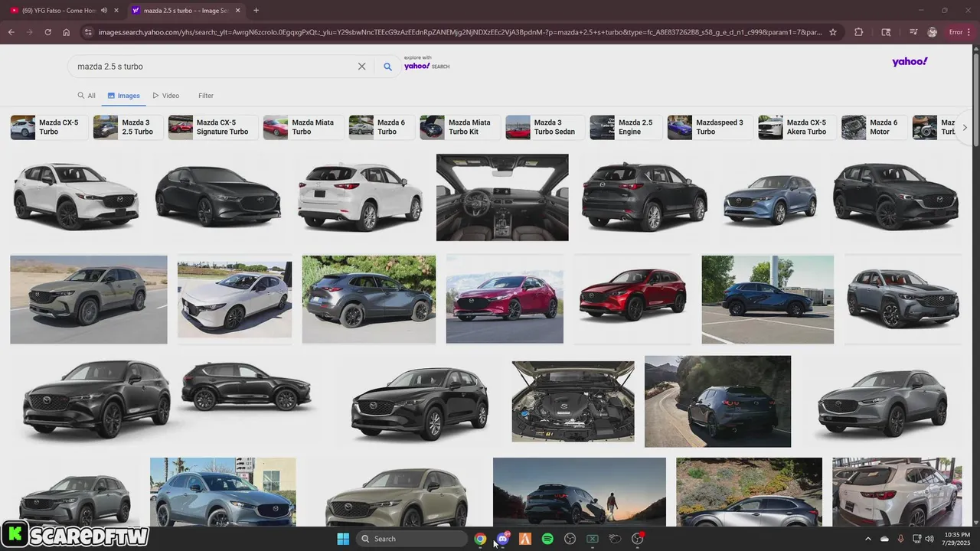Select the Mazdaspeed 3 Turbo chip
Screen dimensions: 980x551
[x=710, y=127]
